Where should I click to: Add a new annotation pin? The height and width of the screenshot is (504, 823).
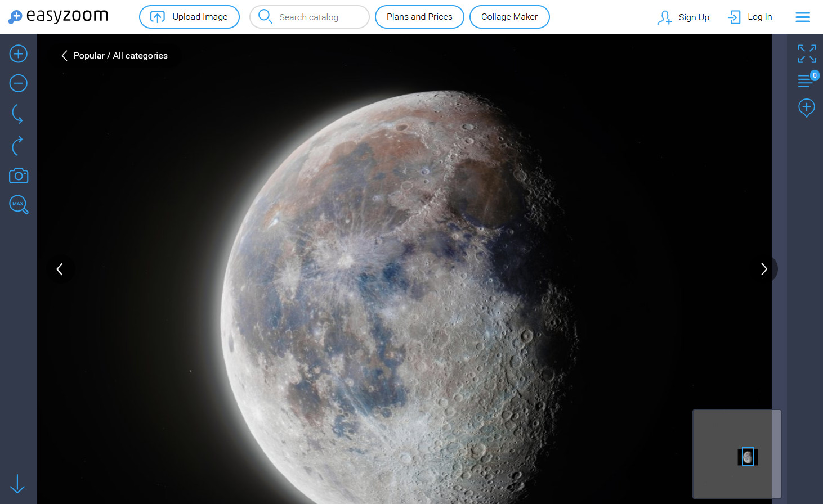pos(806,107)
